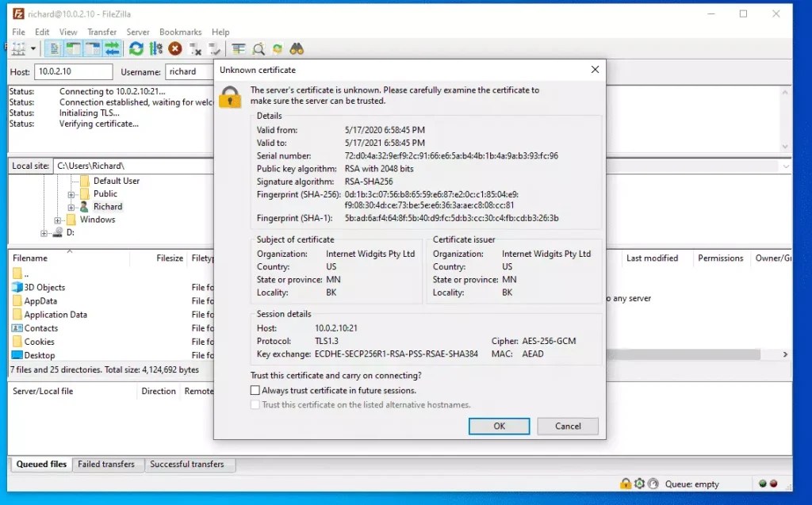812x505 pixels.
Task: Click the alternative hostnames trust checkbox
Action: (x=255, y=404)
